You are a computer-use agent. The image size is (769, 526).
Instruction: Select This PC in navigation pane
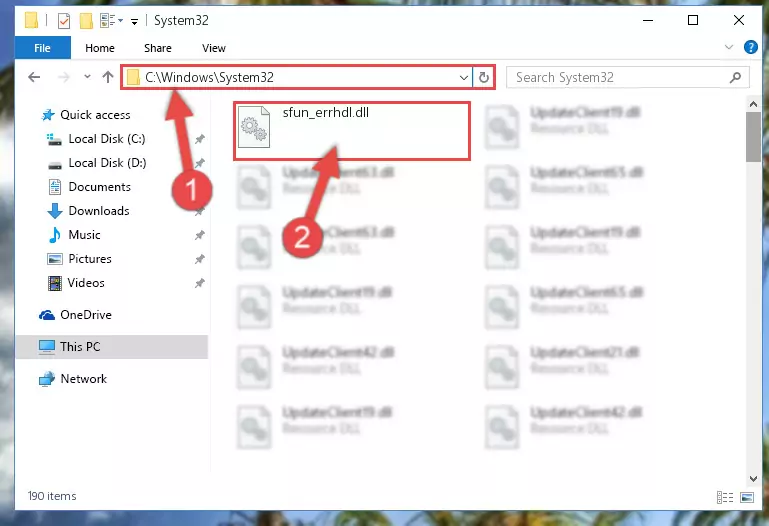tap(111, 347)
